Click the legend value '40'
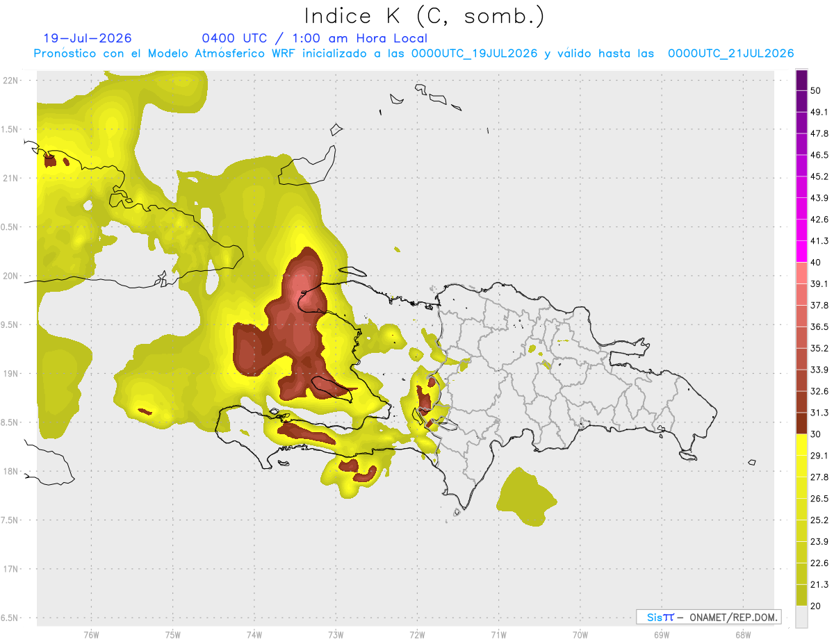834x644 pixels. tap(816, 262)
